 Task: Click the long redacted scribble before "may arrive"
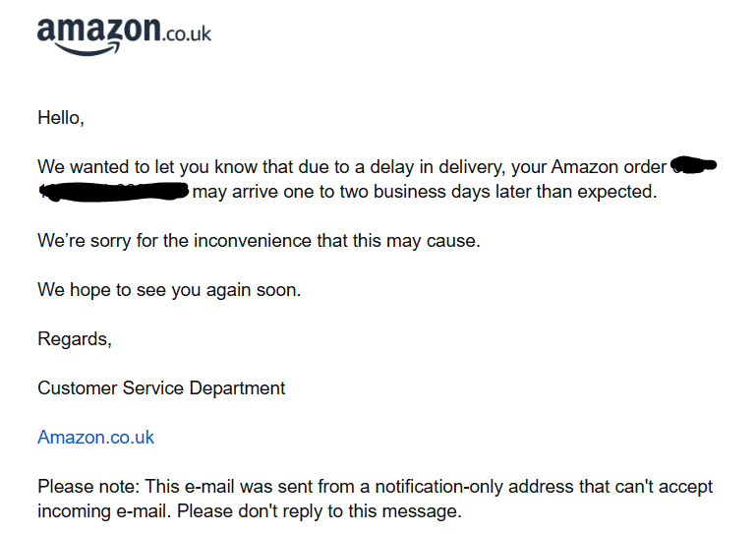pyautogui.click(x=113, y=192)
